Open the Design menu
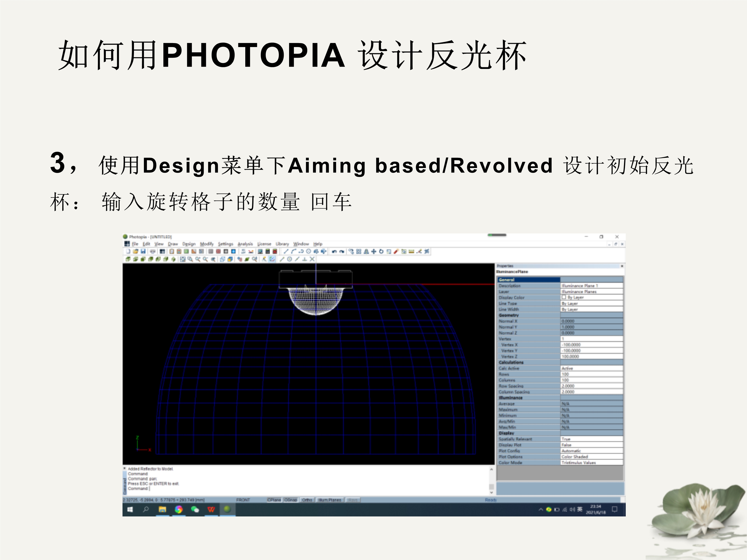Viewport: 747px width, 560px height. click(x=189, y=244)
